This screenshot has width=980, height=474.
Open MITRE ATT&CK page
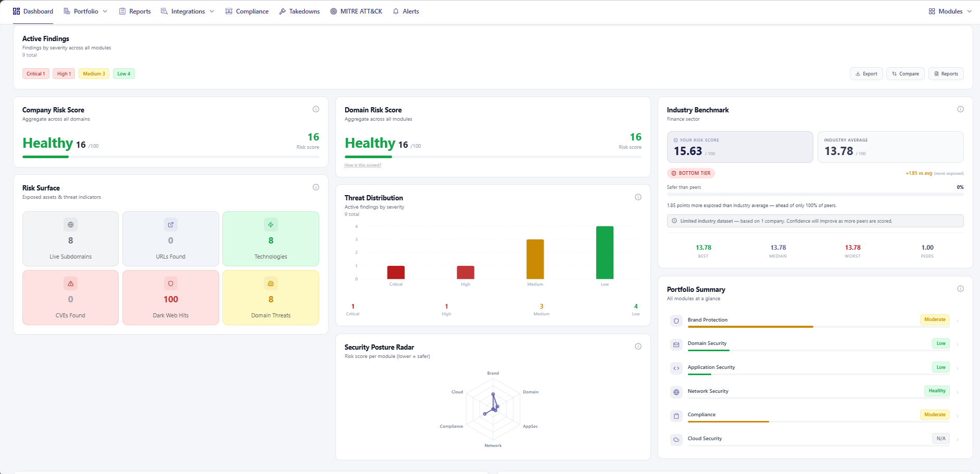click(x=356, y=11)
